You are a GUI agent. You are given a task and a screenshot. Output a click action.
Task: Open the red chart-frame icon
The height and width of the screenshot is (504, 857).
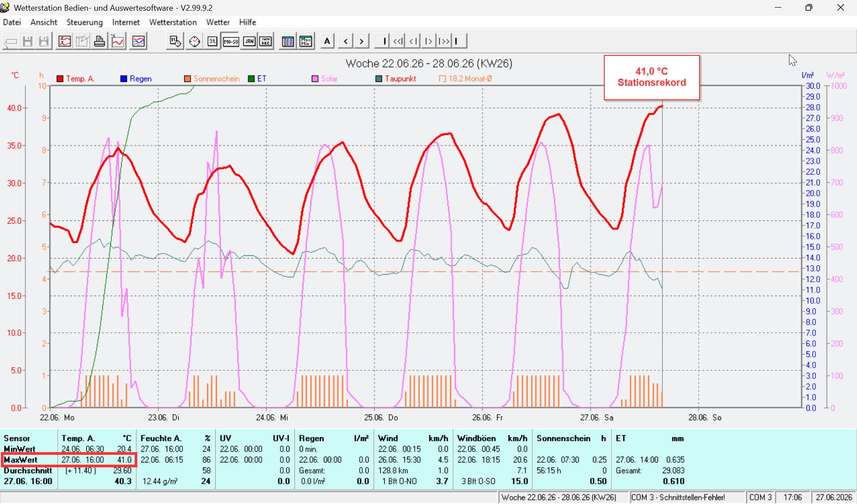pyautogui.click(x=65, y=42)
